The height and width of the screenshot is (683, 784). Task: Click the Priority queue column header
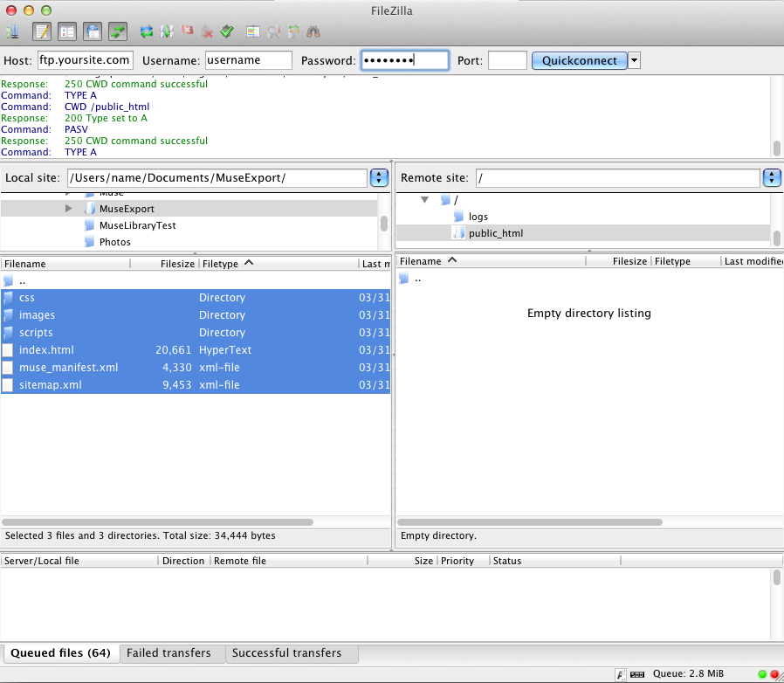pos(464,561)
